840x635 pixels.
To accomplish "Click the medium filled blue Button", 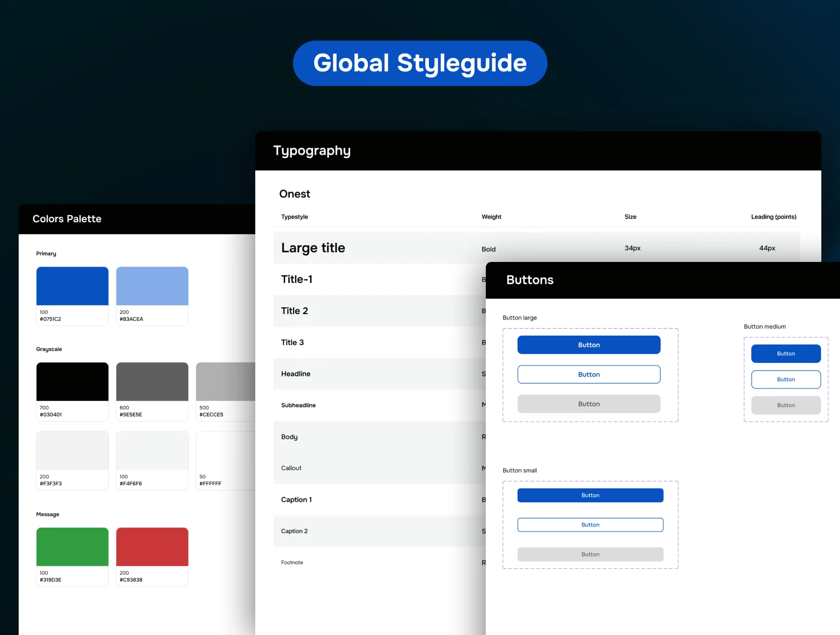I will (786, 353).
